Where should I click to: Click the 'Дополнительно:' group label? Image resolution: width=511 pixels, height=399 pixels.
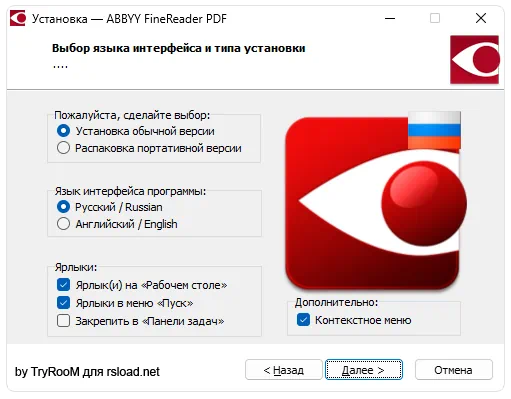point(336,302)
